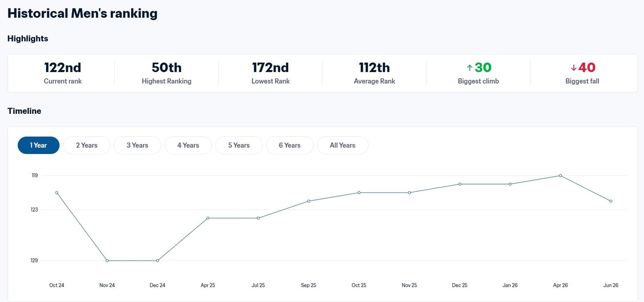Click the Apr 26 x-axis label

point(560,285)
